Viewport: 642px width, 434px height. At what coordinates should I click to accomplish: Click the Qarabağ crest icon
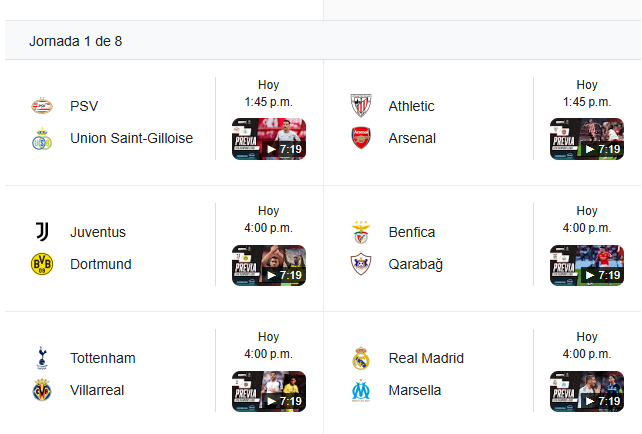(361, 264)
